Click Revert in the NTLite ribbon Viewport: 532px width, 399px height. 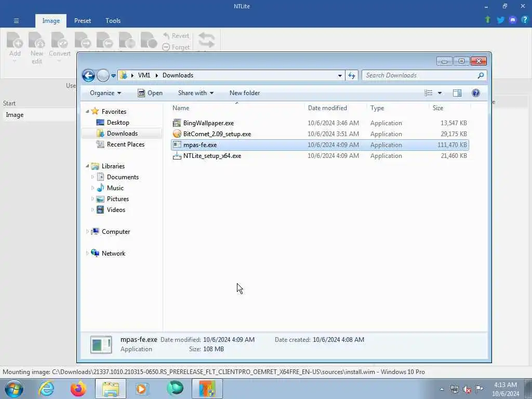[x=176, y=36]
